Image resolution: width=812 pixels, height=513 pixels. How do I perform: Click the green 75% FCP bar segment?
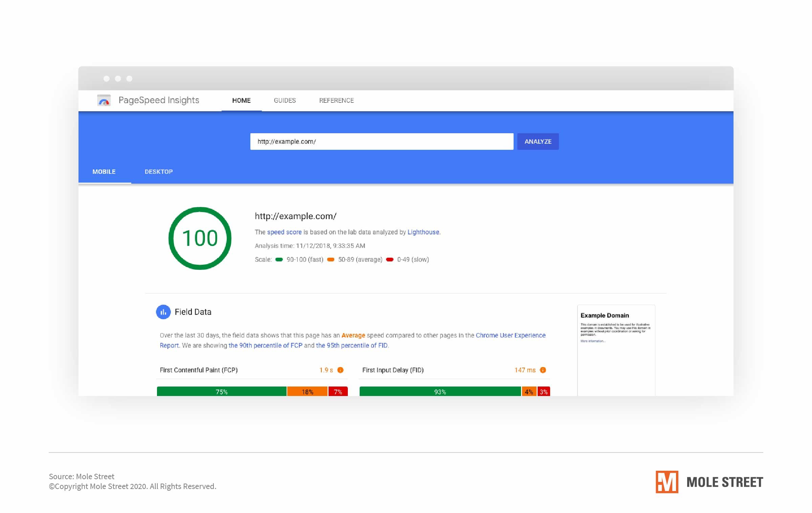222,392
